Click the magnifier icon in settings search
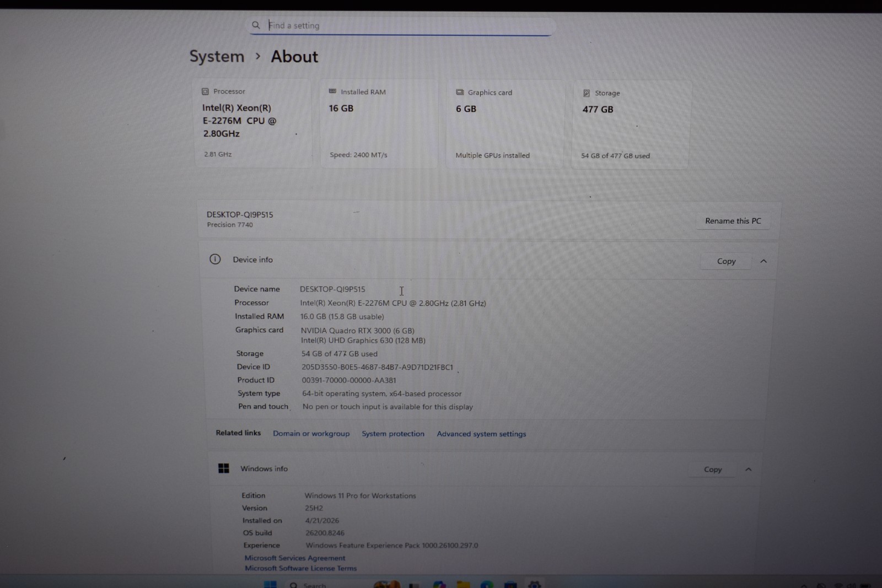The height and width of the screenshot is (588, 882). point(256,25)
